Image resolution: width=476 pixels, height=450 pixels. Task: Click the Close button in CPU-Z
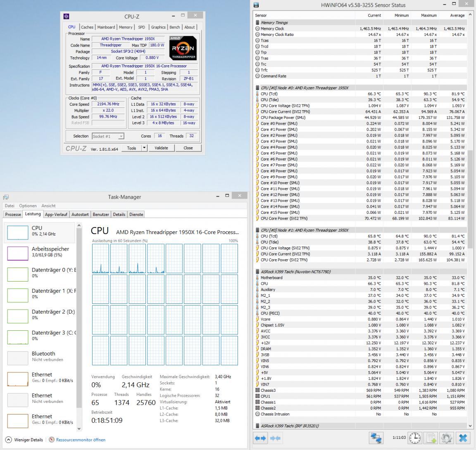coord(188,148)
